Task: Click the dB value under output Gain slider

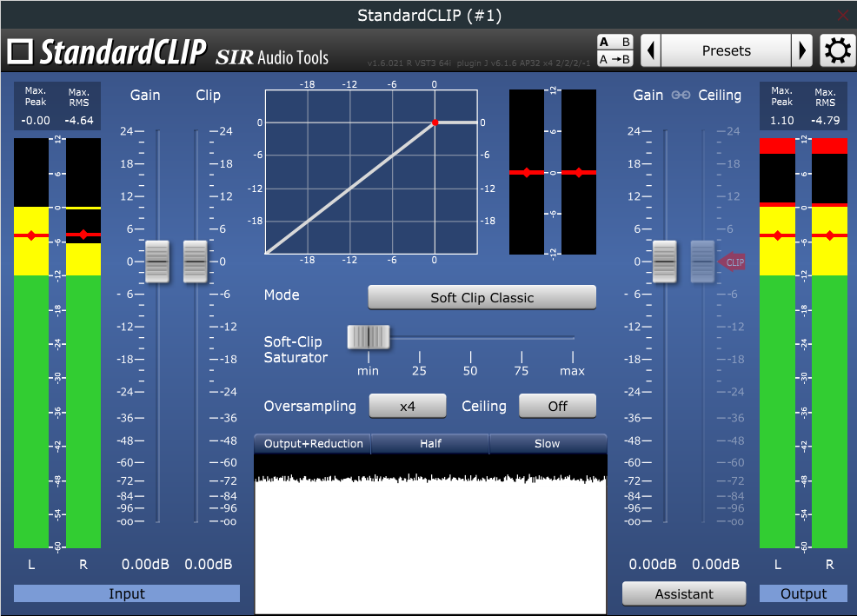Action: coord(653,564)
